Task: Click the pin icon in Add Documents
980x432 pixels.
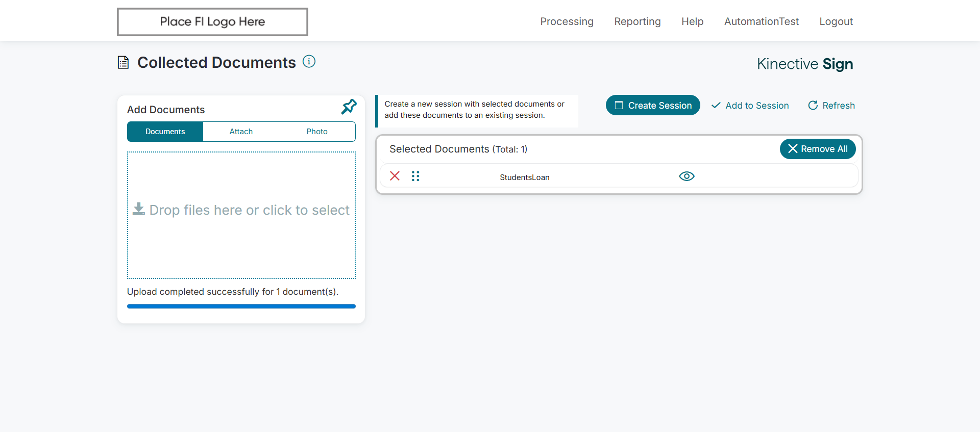Action: click(349, 107)
